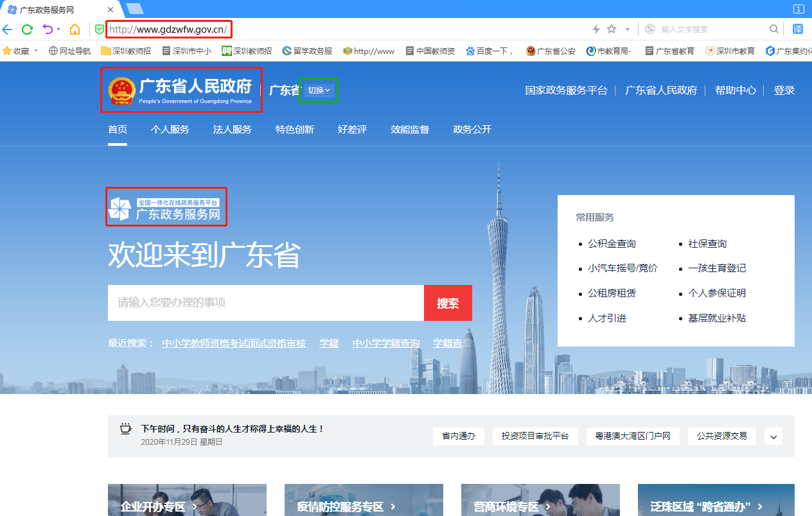The height and width of the screenshot is (516, 812).
Task: Open the 切换 region switch dropdown
Action: [319, 90]
